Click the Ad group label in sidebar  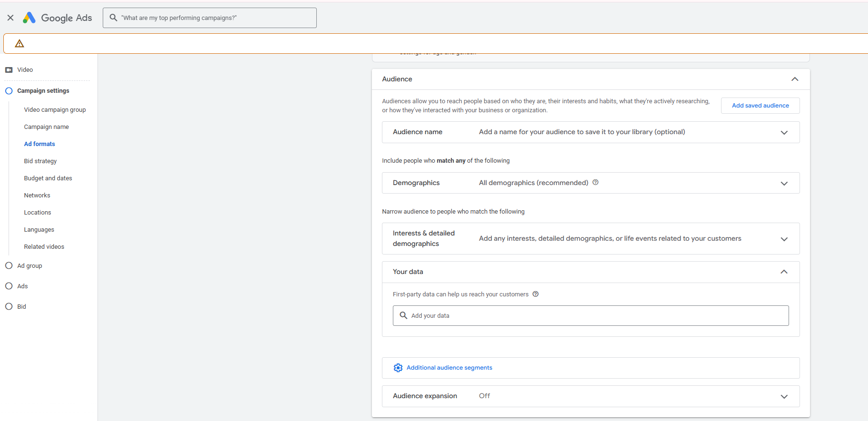pos(29,266)
